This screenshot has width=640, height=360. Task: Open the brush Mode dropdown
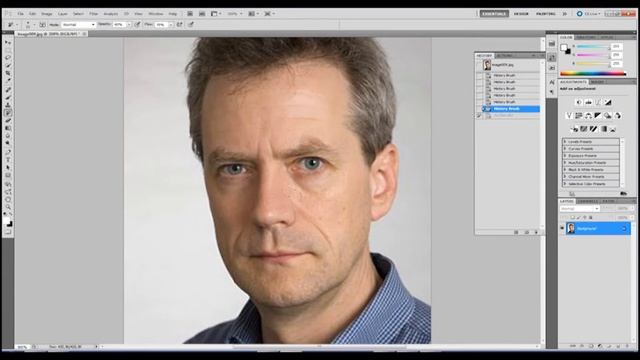click(78, 24)
